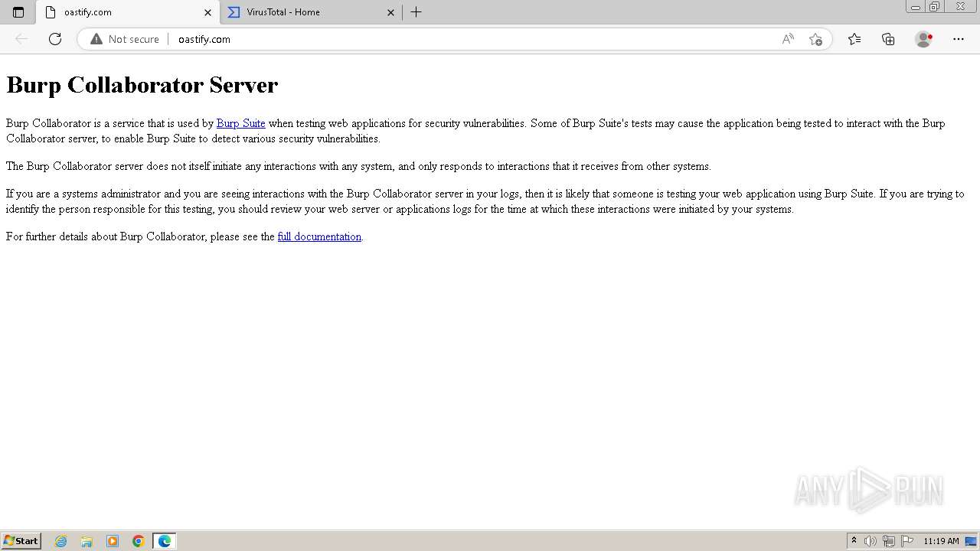The image size is (980, 551).
Task: Open the media player taskbar icon
Action: click(x=113, y=541)
